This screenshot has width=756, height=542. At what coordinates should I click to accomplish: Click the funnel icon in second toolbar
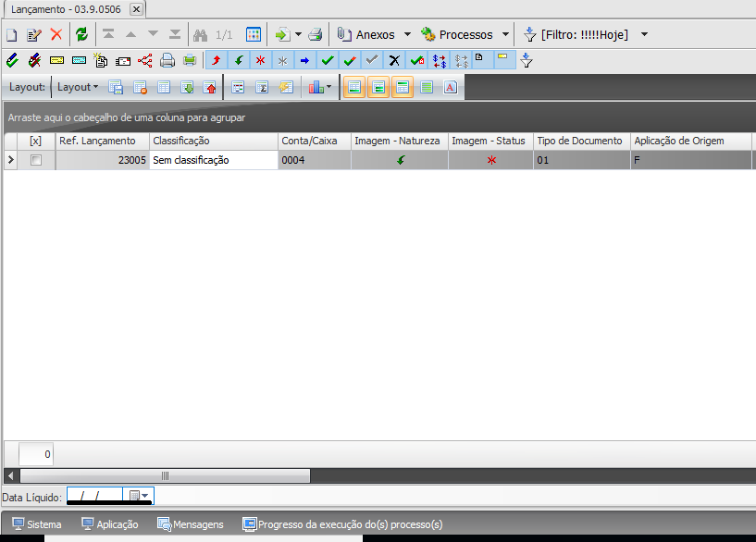(527, 61)
